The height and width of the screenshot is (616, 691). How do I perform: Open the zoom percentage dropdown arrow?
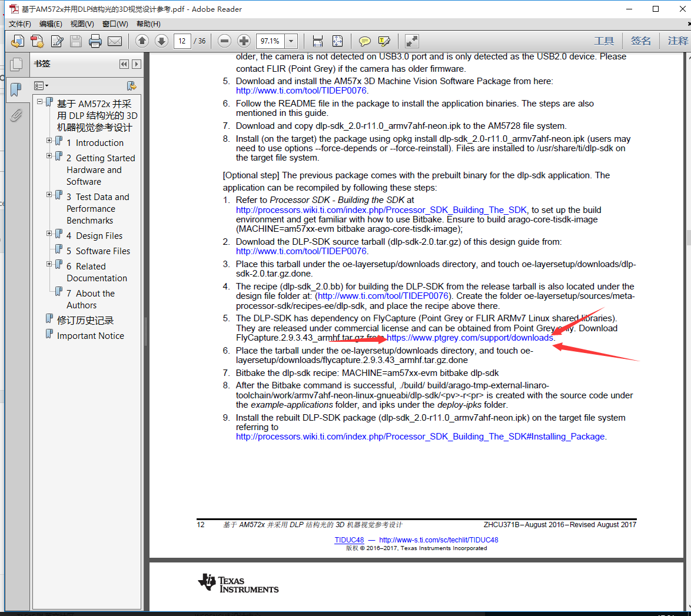tap(291, 41)
